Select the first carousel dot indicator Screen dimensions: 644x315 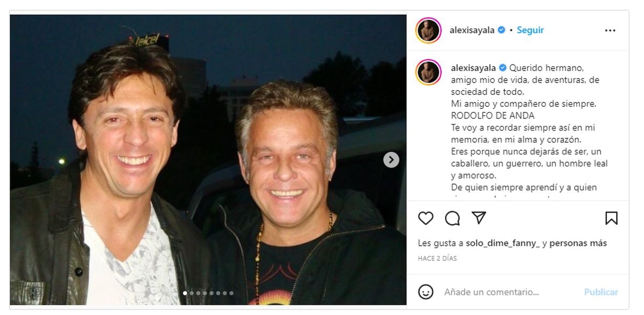coord(185,292)
